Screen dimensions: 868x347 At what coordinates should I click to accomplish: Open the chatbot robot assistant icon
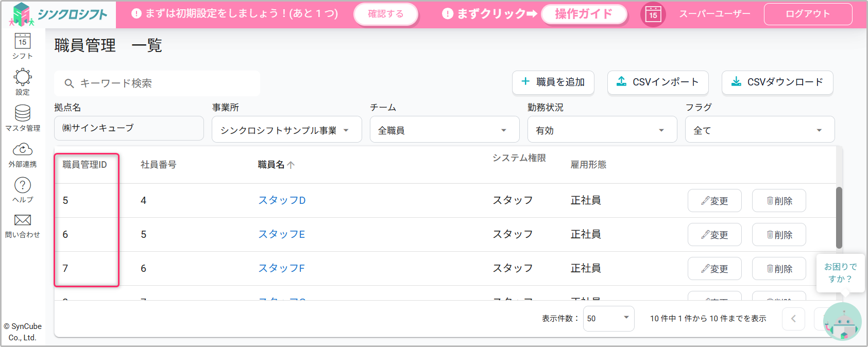(x=842, y=322)
